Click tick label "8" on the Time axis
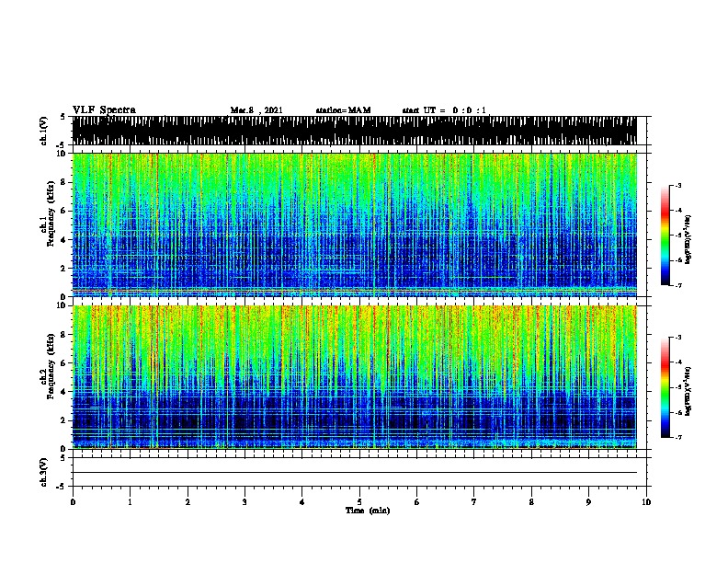 coord(531,502)
